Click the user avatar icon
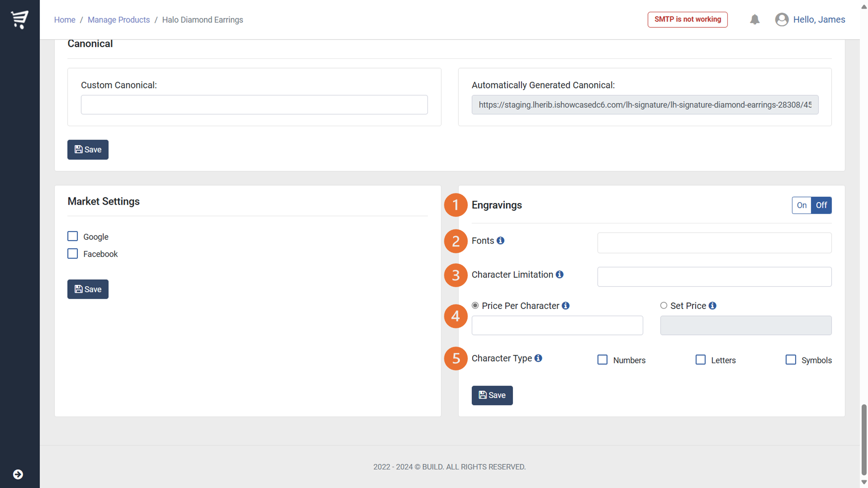 click(782, 20)
